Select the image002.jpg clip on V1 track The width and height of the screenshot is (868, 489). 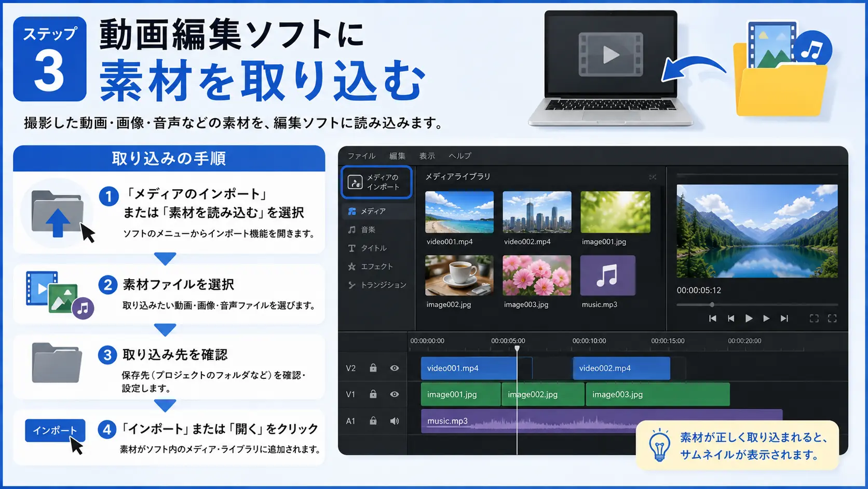coord(543,394)
